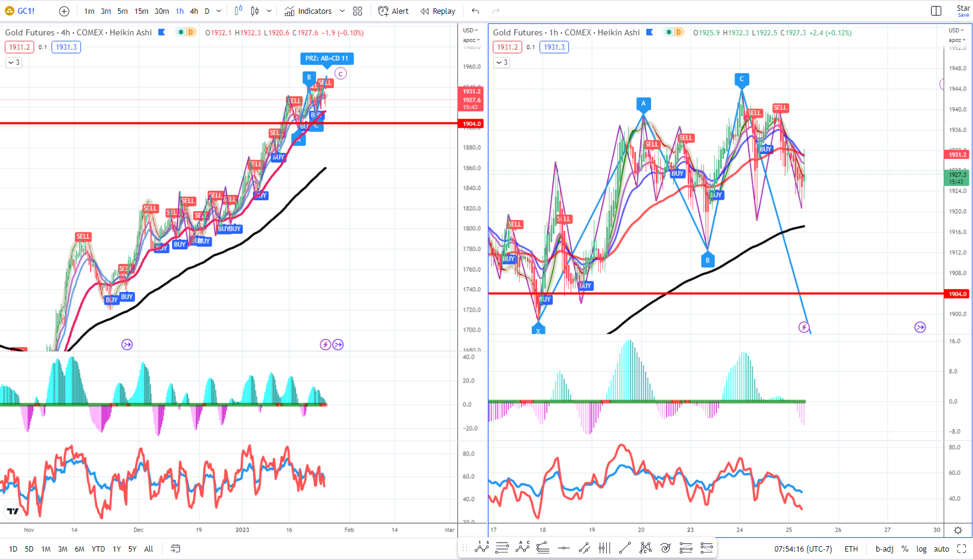The height and width of the screenshot is (560, 973).
Task: Select the trend line tool
Action: coord(625,547)
